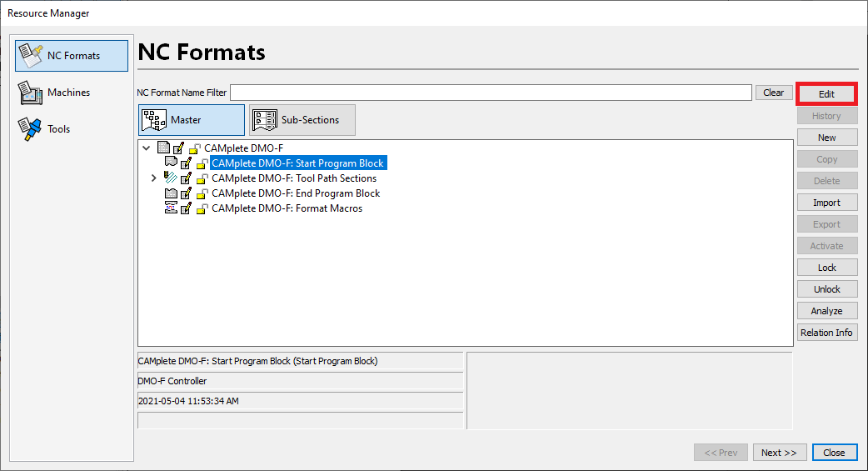Click the Unlock button
Viewport: 868px width, 471px height.
[x=827, y=288]
